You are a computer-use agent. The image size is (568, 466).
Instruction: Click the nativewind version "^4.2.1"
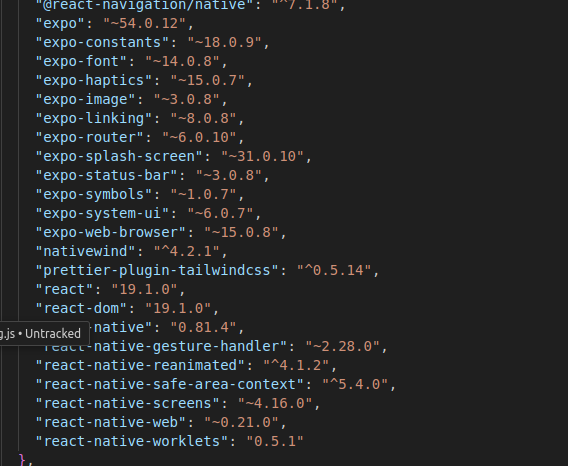tap(186, 251)
